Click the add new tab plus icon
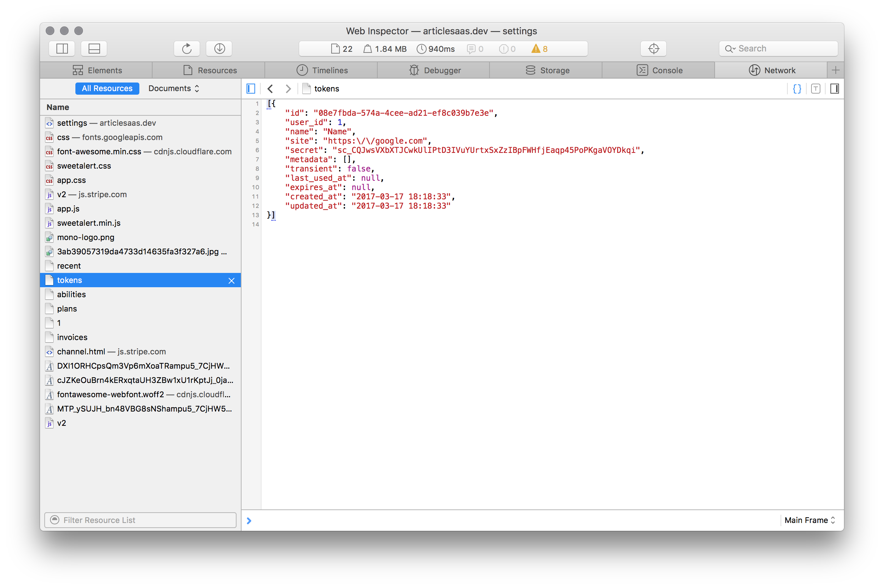The height and width of the screenshot is (588, 884). [835, 70]
